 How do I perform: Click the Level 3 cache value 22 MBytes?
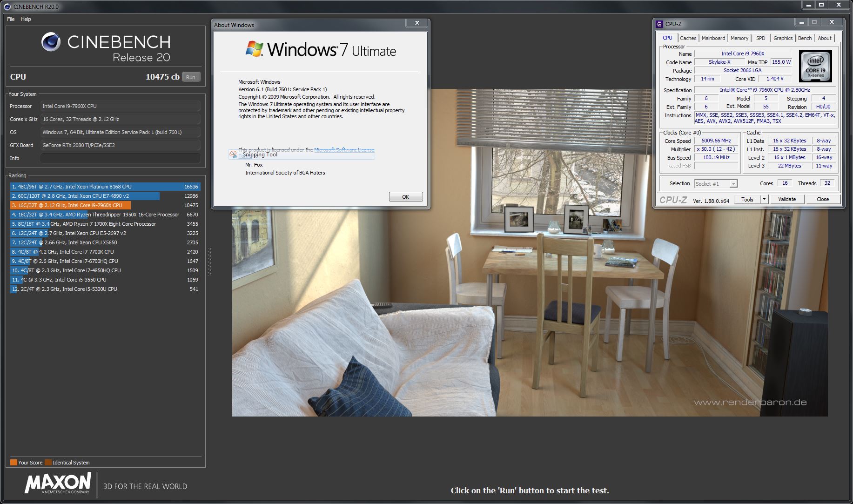pos(789,166)
